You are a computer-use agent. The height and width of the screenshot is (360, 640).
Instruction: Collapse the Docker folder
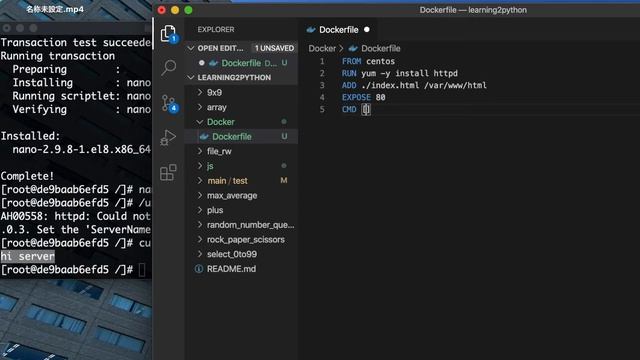200,122
